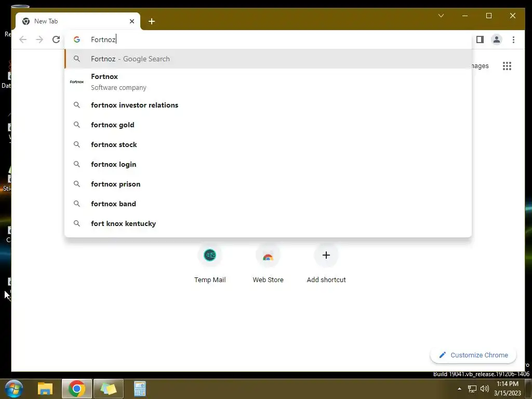Select 'fort knox kentucky' suggestion
This screenshot has width=532, height=399.
coord(268,223)
